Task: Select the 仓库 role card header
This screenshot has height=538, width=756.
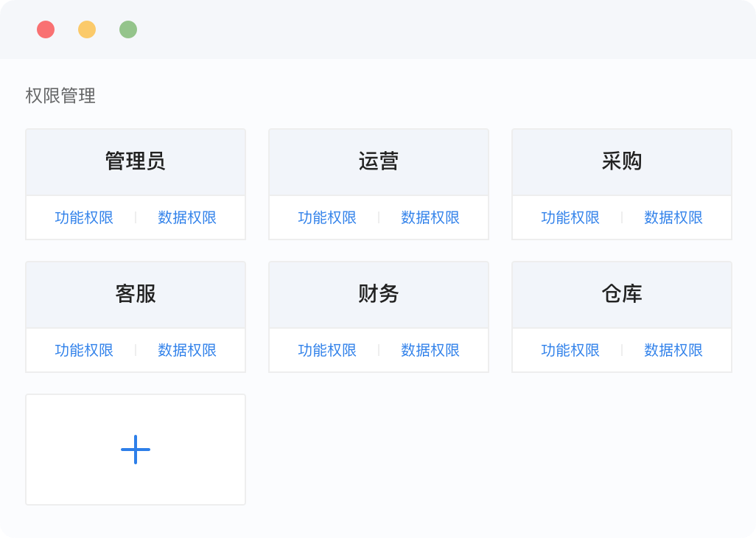Action: 621,294
